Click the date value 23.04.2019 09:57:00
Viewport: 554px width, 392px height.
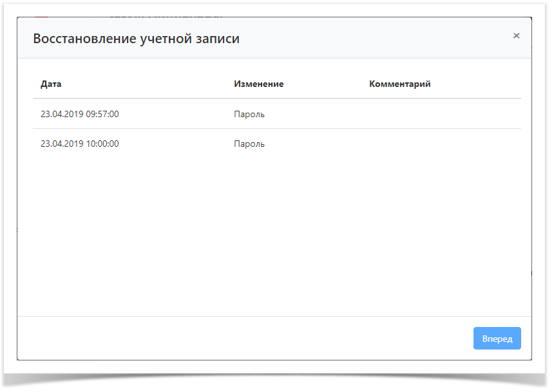[79, 114]
